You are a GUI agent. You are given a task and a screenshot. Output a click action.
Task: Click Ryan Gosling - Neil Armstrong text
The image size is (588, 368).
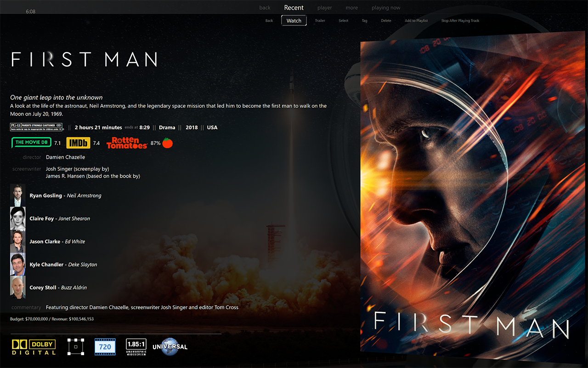[x=65, y=195]
